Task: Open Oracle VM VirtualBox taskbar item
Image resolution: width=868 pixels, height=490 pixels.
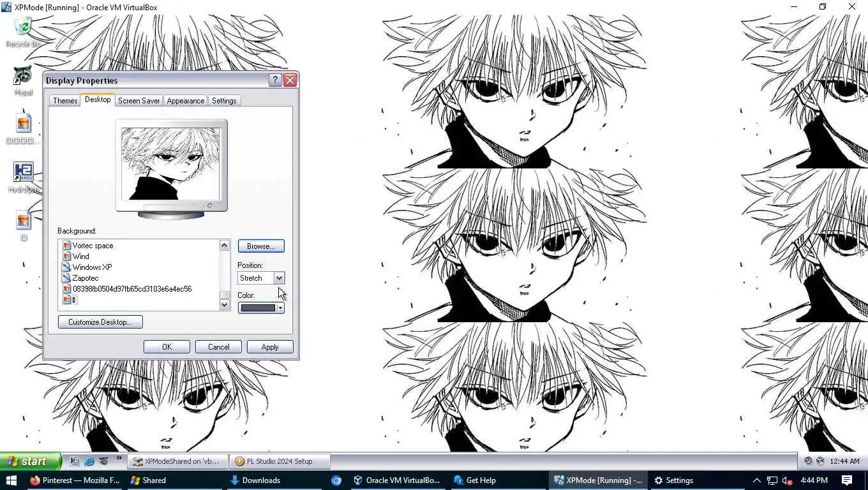Action: point(397,480)
